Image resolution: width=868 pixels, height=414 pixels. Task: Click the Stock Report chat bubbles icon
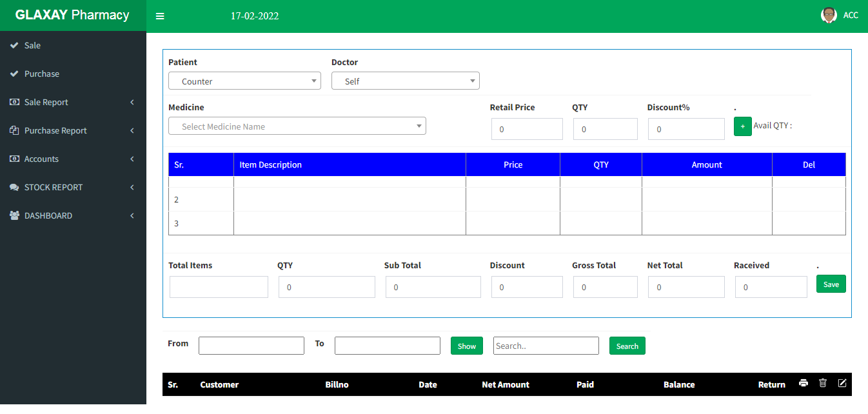tap(14, 187)
